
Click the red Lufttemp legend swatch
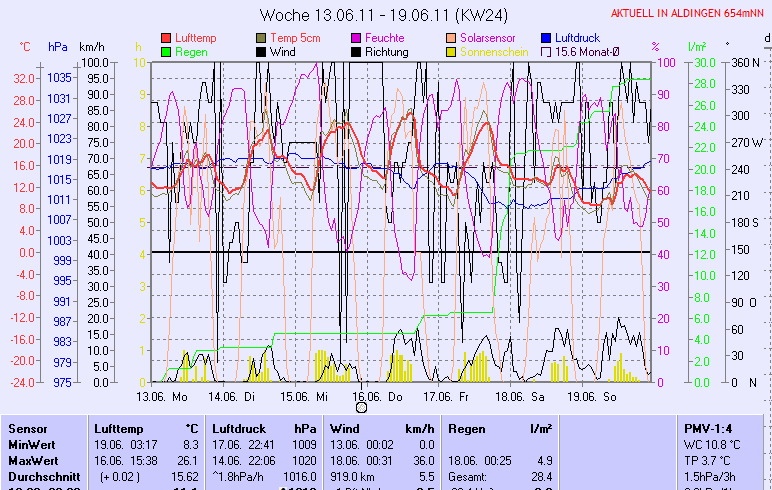click(166, 37)
